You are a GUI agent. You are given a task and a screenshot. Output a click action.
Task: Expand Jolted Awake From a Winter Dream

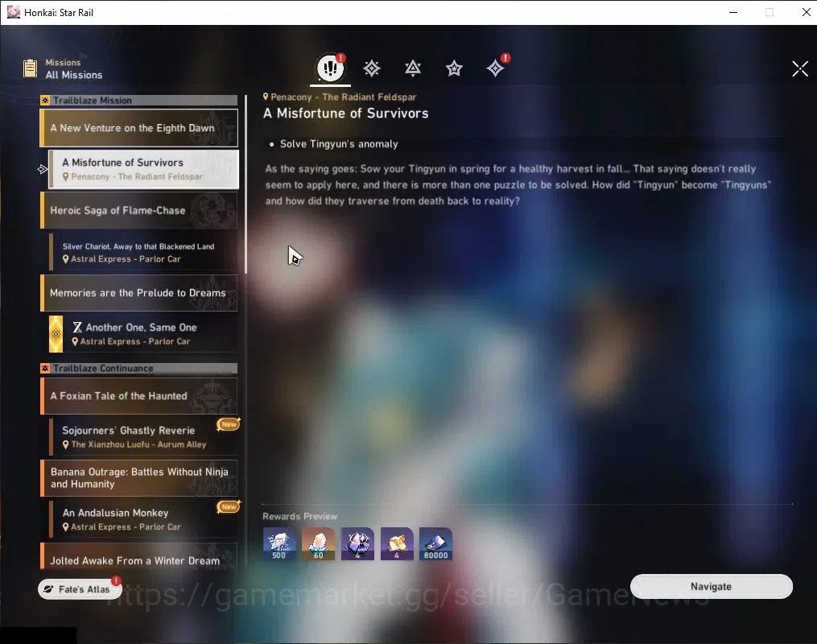click(x=139, y=557)
